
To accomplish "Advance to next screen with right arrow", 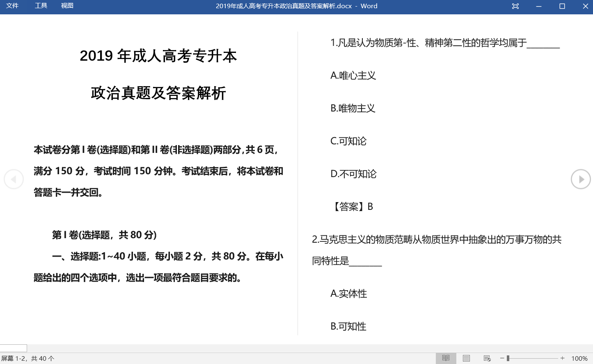I will tap(581, 179).
